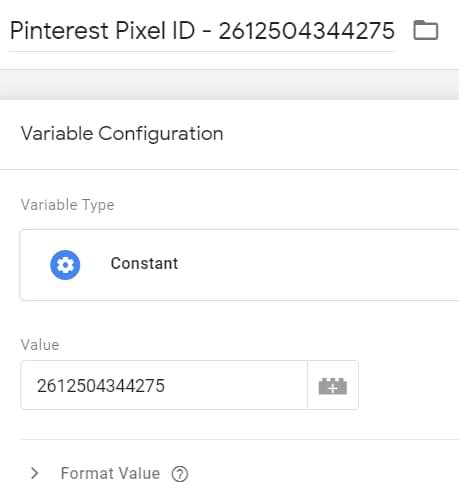Click blank area inside the Variable Configuration card header
The height and width of the screenshot is (499, 459).
click(340, 134)
